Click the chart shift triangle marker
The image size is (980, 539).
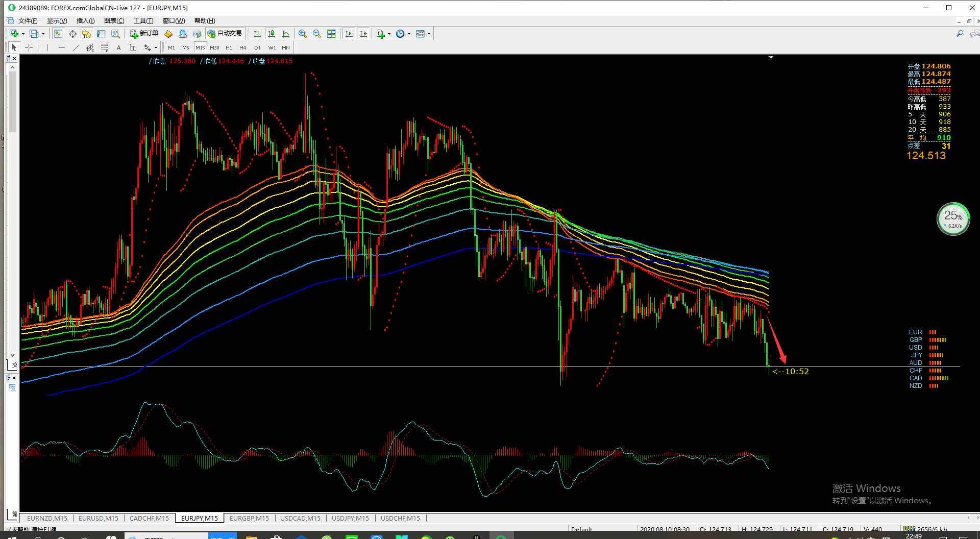(x=771, y=58)
